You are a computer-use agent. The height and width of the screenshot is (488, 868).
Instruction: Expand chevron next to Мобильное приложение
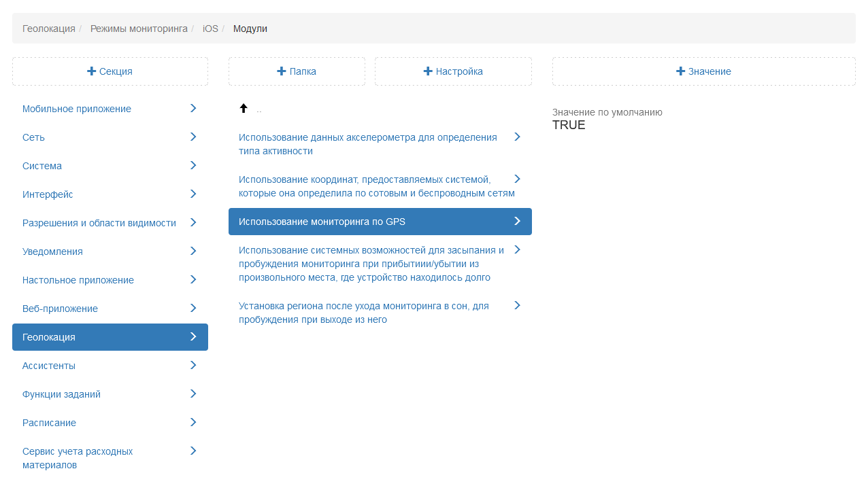click(193, 108)
